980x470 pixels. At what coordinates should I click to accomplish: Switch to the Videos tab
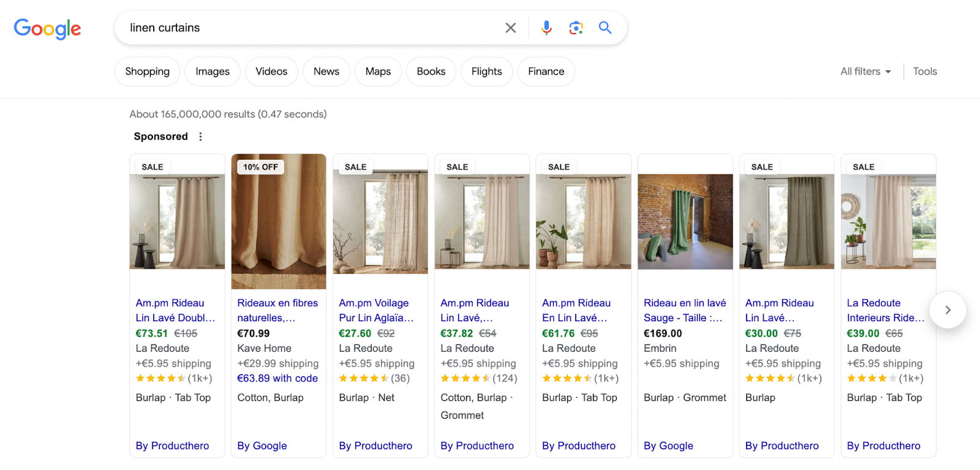[x=271, y=72]
